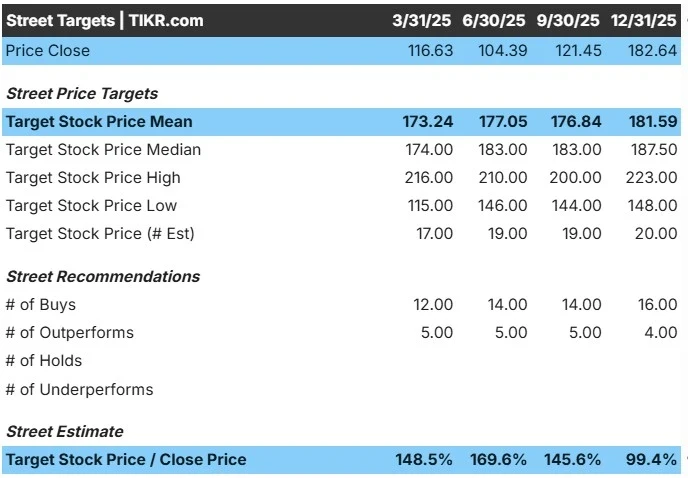Select the # of Outperforms row label
This screenshot has height=478, width=688.
69,333
